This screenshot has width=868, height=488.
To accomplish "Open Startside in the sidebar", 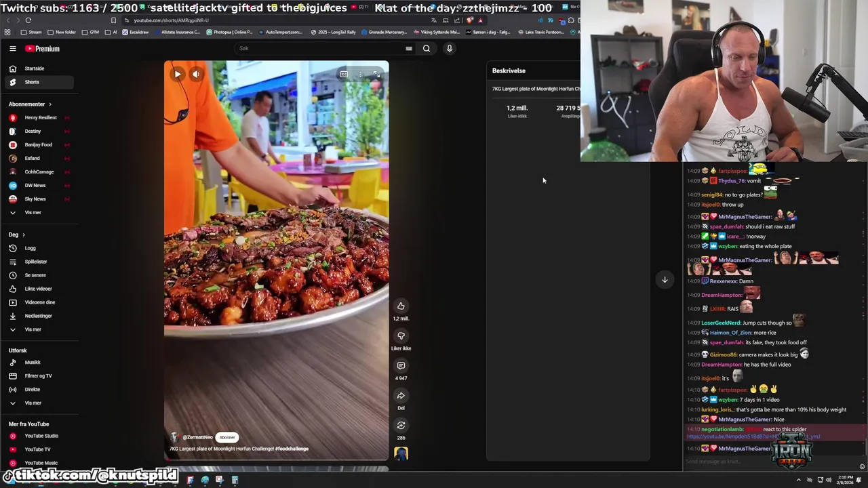I will pyautogui.click(x=38, y=68).
